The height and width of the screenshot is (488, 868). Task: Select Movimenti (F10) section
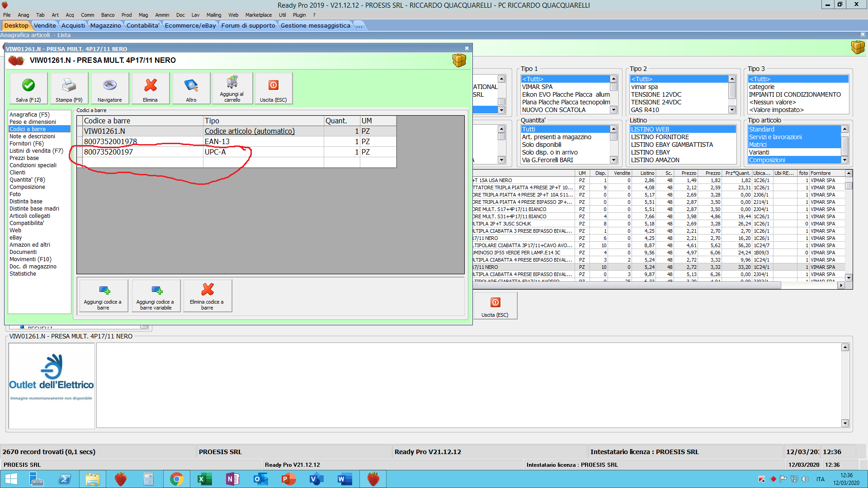(30, 259)
